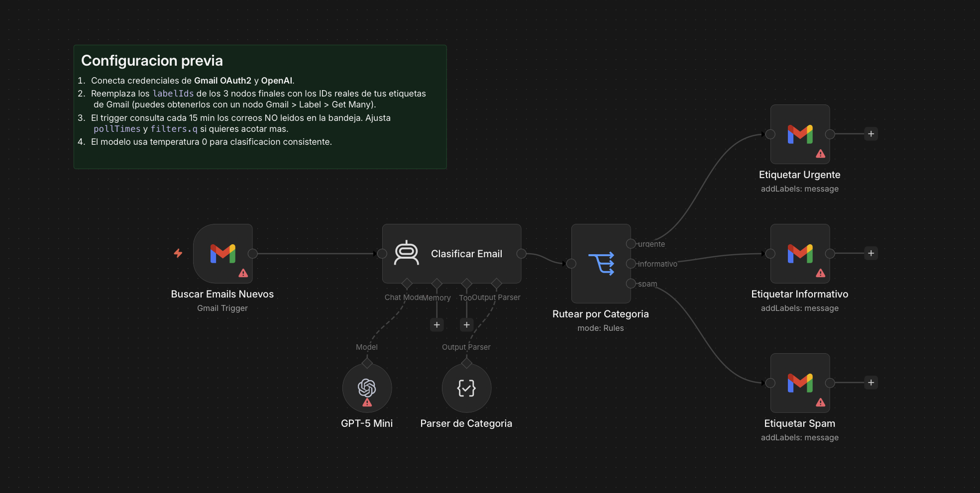The width and height of the screenshot is (980, 493).
Task: Click the warning triangle on Buscar Emails Nuevos
Action: click(x=243, y=273)
